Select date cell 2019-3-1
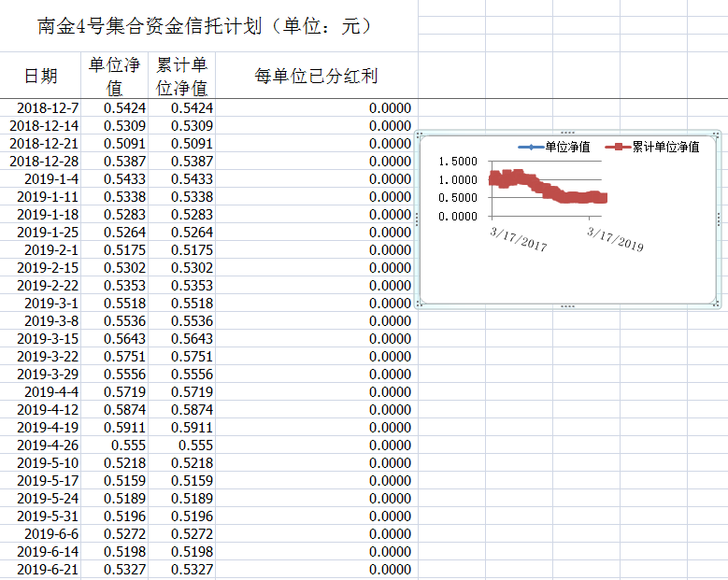 click(40, 303)
